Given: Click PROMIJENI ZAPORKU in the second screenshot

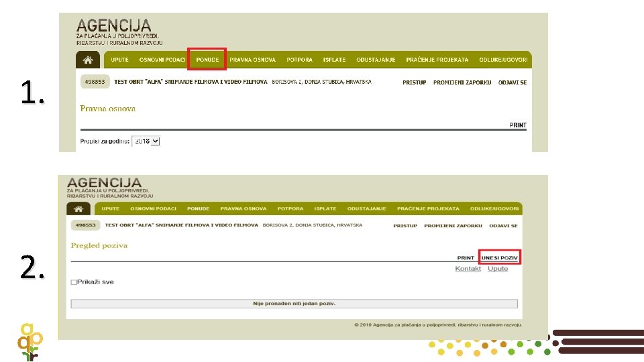Looking at the screenshot, I should (x=453, y=226).
